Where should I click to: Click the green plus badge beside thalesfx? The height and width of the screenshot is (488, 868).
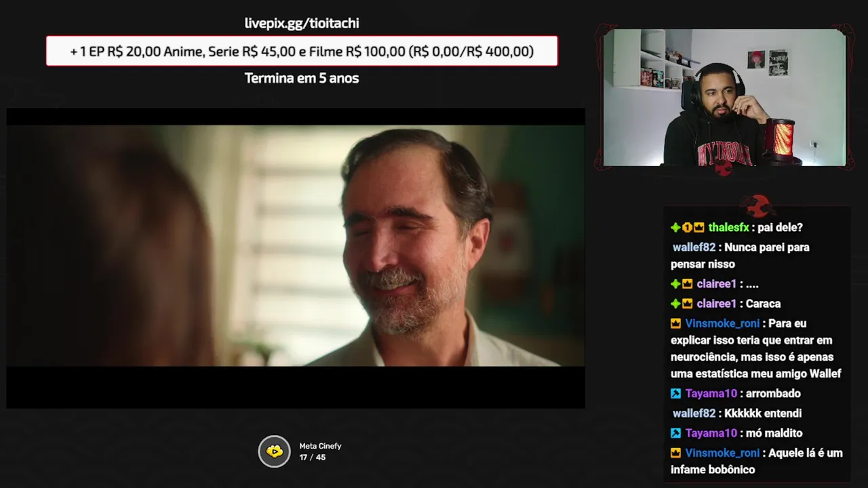click(675, 228)
